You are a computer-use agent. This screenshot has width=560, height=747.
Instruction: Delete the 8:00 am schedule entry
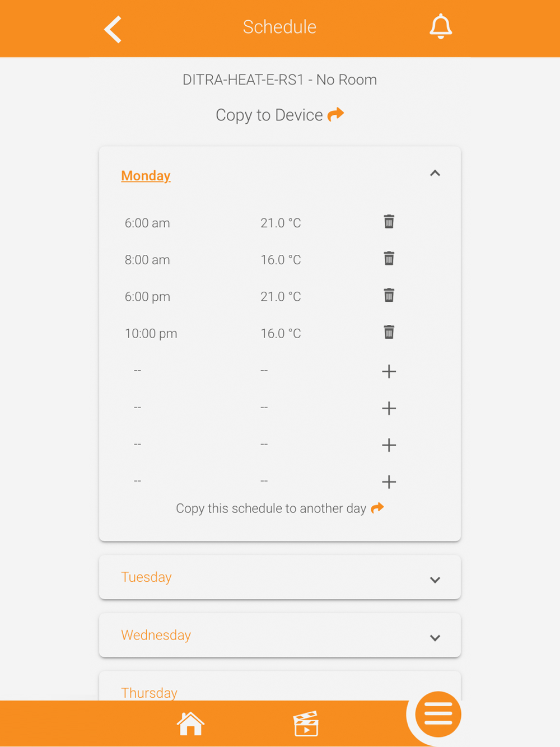(389, 259)
